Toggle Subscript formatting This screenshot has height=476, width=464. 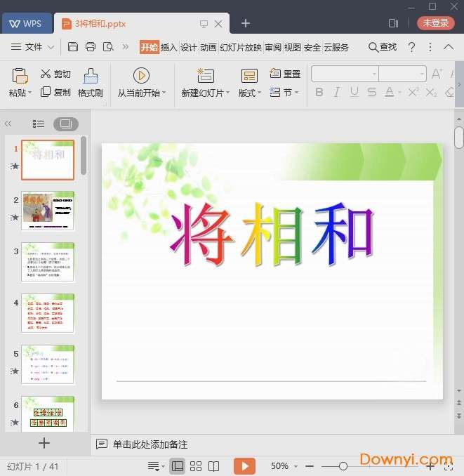click(431, 92)
